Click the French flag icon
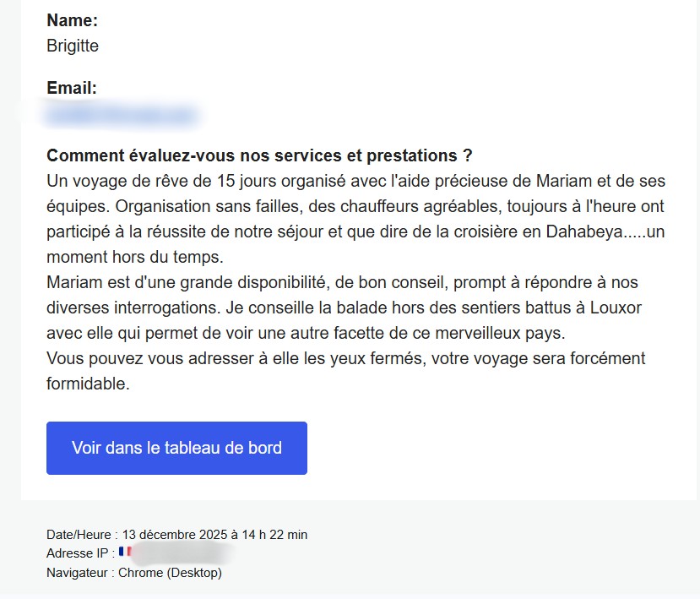The image size is (700, 599). (126, 553)
